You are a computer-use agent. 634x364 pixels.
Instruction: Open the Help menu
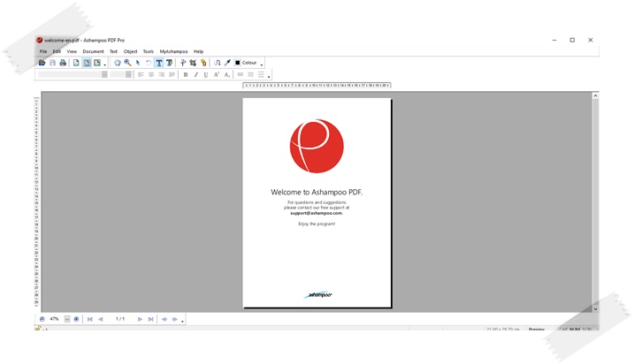[x=199, y=51]
